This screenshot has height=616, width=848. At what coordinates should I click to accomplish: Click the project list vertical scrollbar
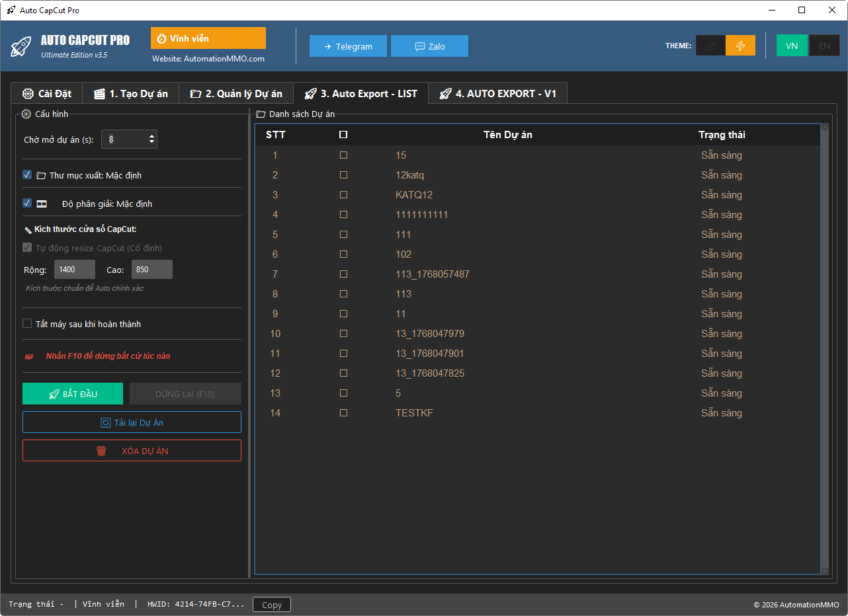[x=824, y=349]
